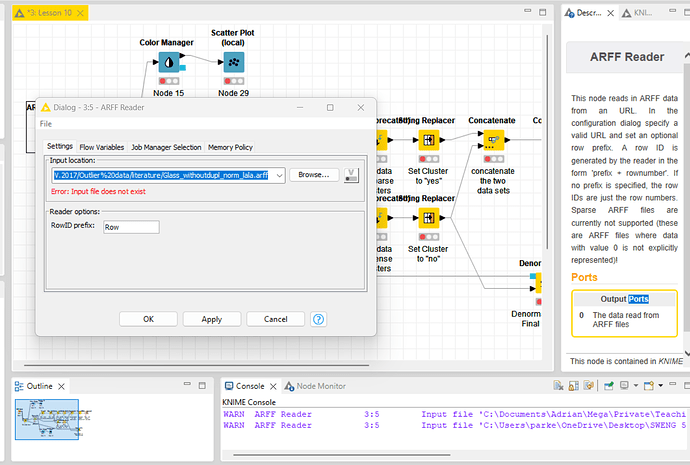Click the 'ARFF Reader' description title
The width and height of the screenshot is (690, 465).
[x=627, y=57]
